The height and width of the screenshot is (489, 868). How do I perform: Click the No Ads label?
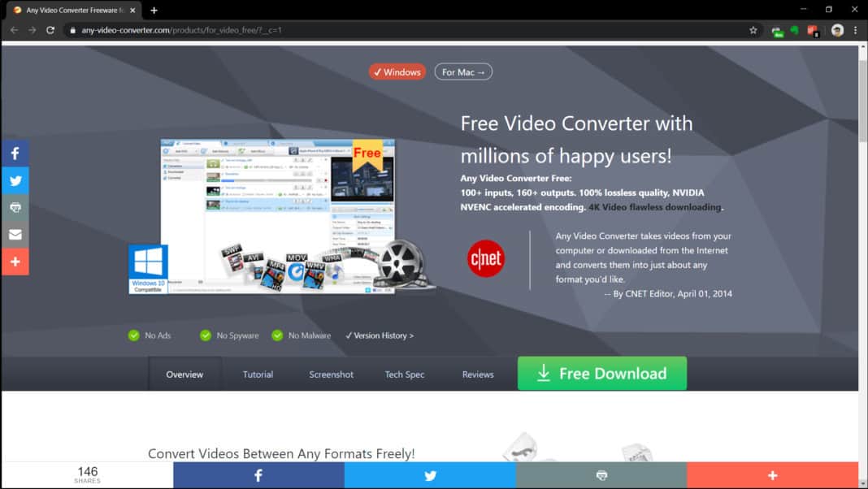click(158, 335)
